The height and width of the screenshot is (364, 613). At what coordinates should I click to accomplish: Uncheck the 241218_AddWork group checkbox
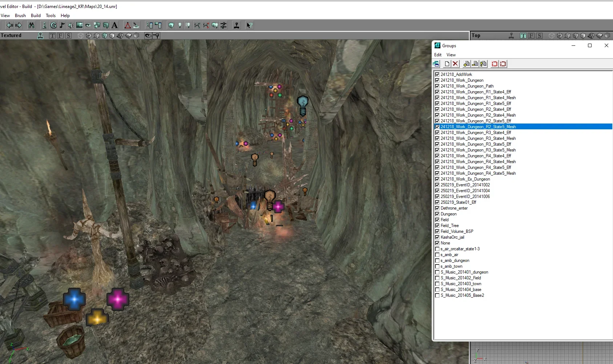coord(437,74)
